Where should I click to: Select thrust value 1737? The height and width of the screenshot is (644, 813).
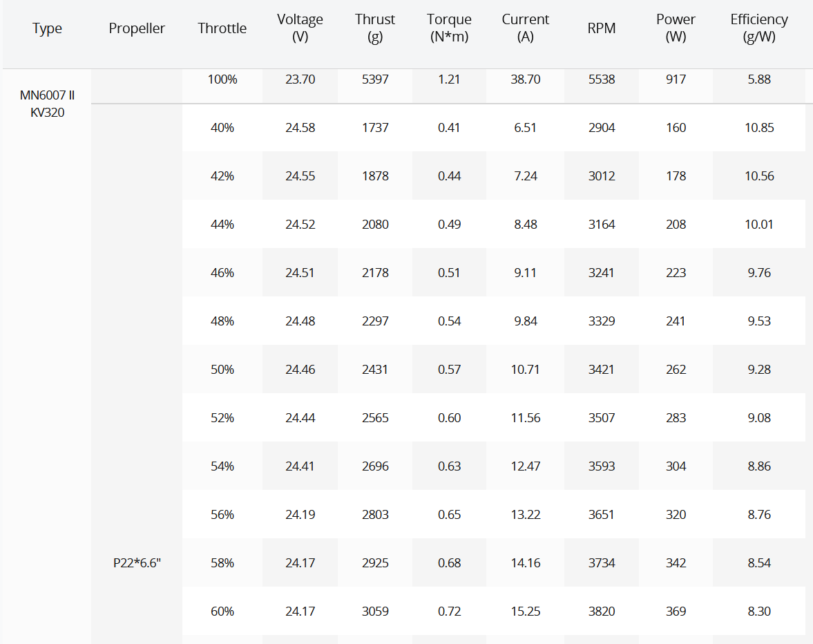[375, 128]
